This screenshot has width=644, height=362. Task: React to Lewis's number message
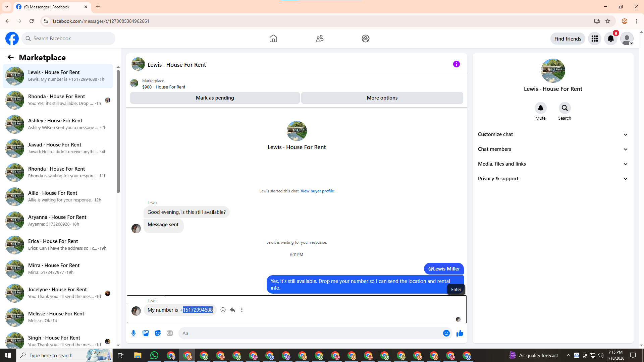(223, 310)
